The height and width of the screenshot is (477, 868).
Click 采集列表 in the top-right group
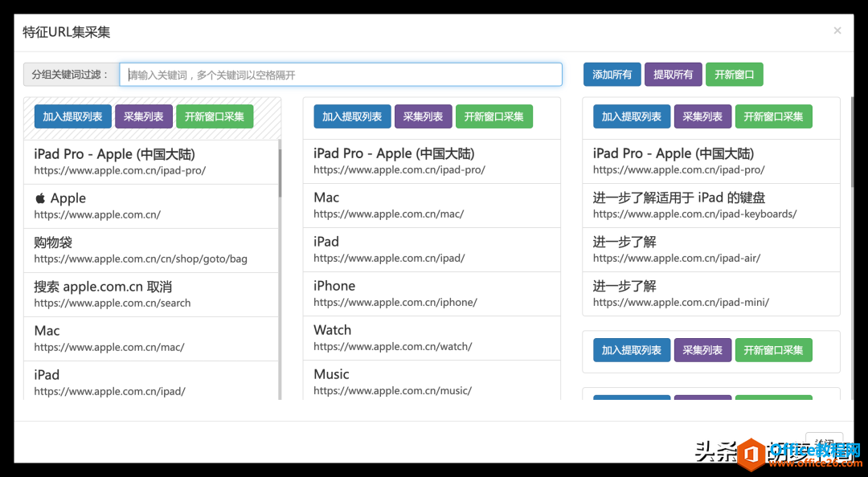(x=702, y=116)
